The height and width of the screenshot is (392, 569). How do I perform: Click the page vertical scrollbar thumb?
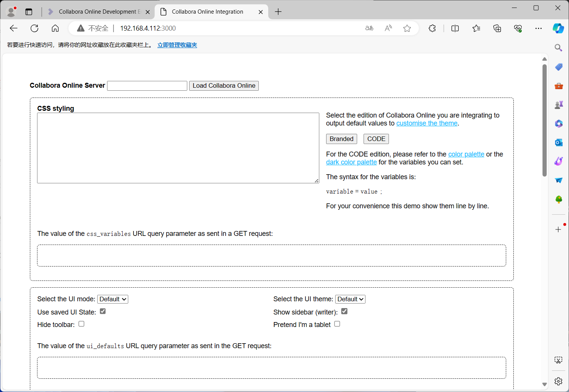[x=544, y=120]
